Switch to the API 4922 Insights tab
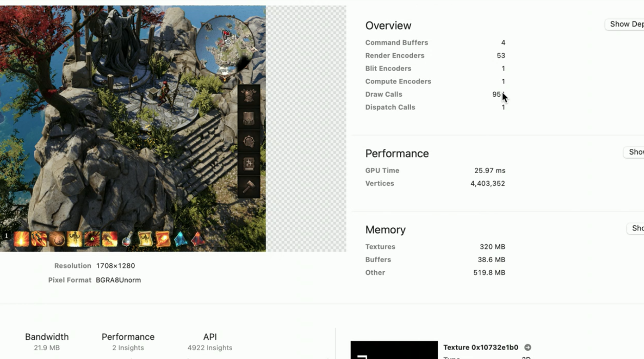 click(x=210, y=342)
